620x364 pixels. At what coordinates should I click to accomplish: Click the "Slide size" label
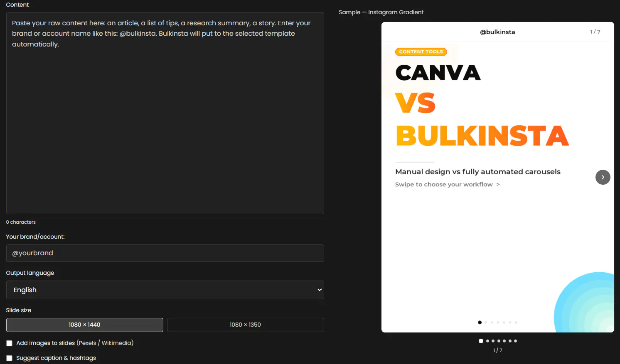click(19, 310)
